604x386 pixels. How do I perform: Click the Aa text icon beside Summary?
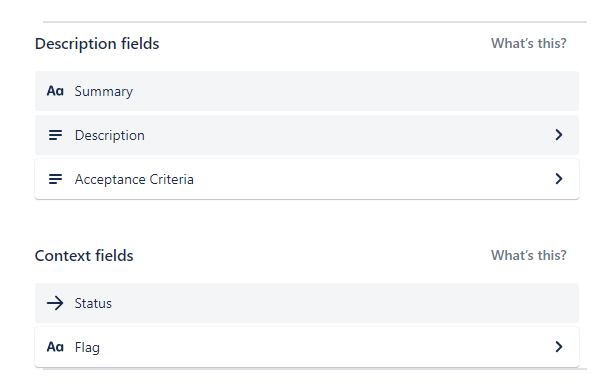pos(55,91)
